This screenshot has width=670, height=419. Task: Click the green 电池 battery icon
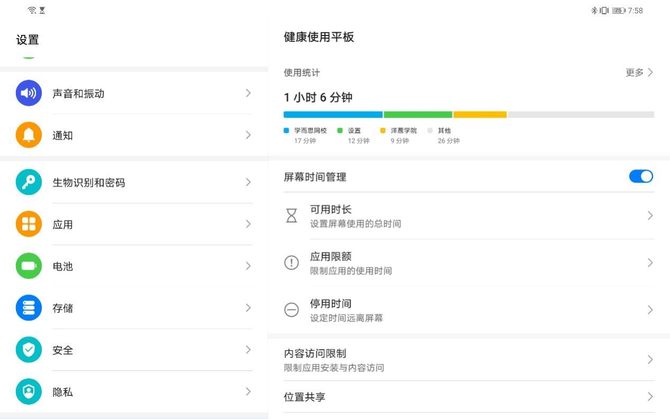[29, 266]
